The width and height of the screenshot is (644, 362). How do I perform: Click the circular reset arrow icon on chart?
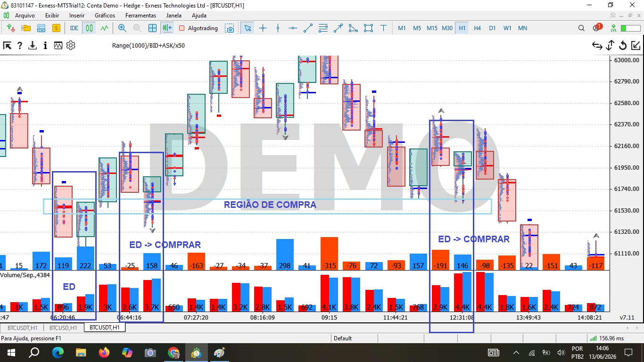(623, 46)
